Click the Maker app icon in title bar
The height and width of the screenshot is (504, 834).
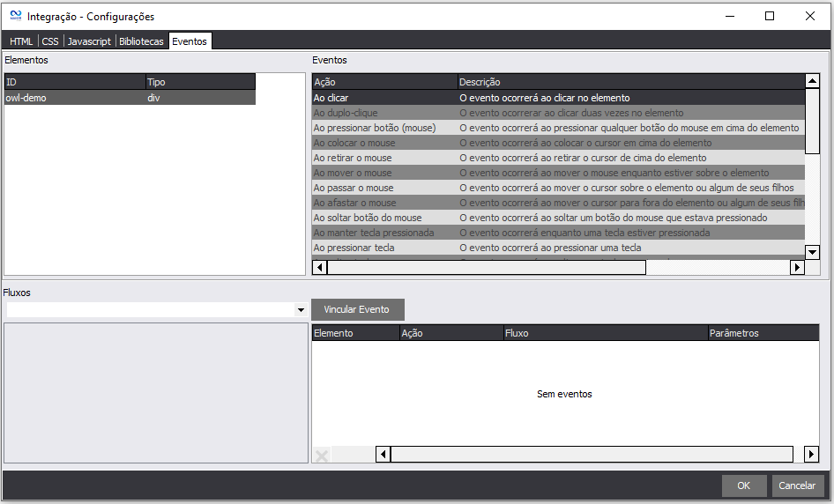pyautogui.click(x=15, y=16)
